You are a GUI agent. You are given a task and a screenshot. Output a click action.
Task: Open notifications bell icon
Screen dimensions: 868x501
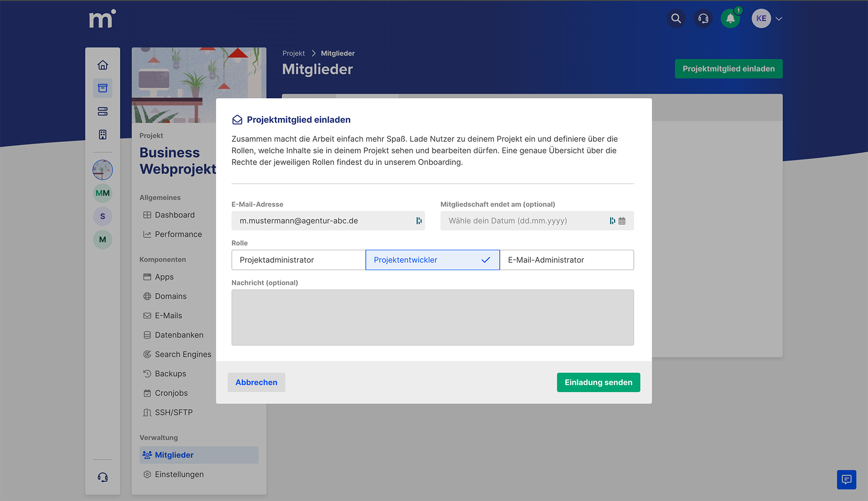click(730, 19)
